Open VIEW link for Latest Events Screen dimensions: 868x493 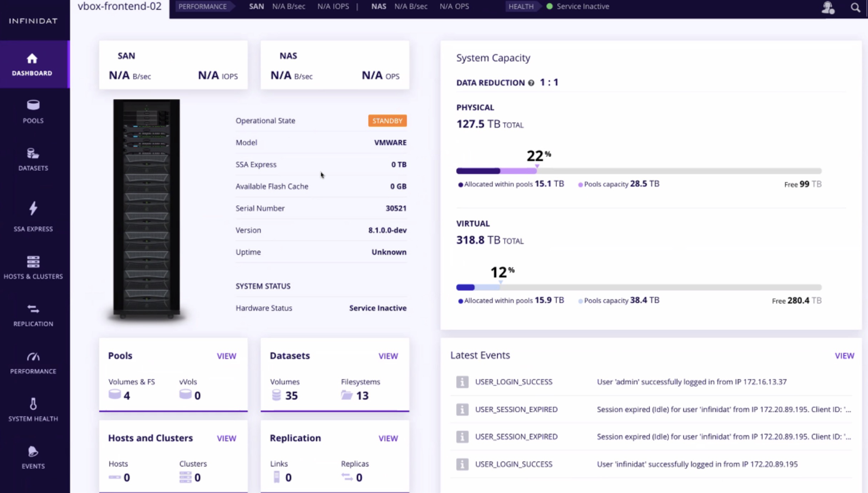[x=844, y=356]
